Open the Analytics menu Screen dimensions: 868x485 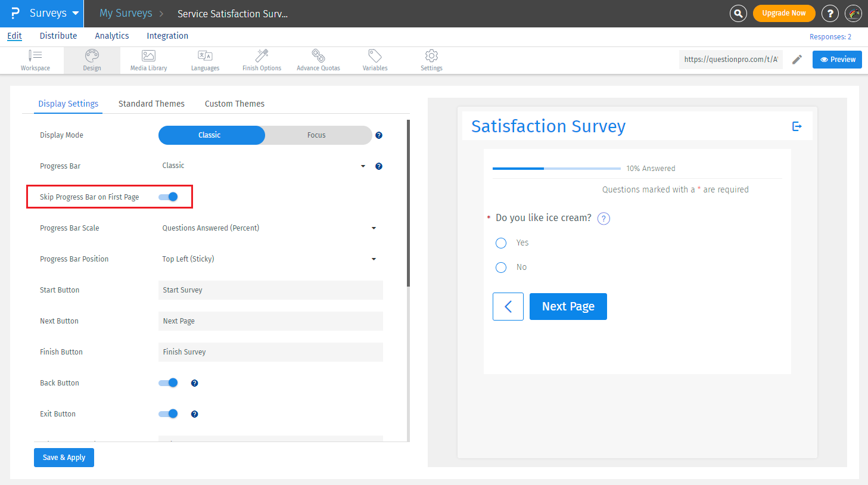click(x=111, y=35)
